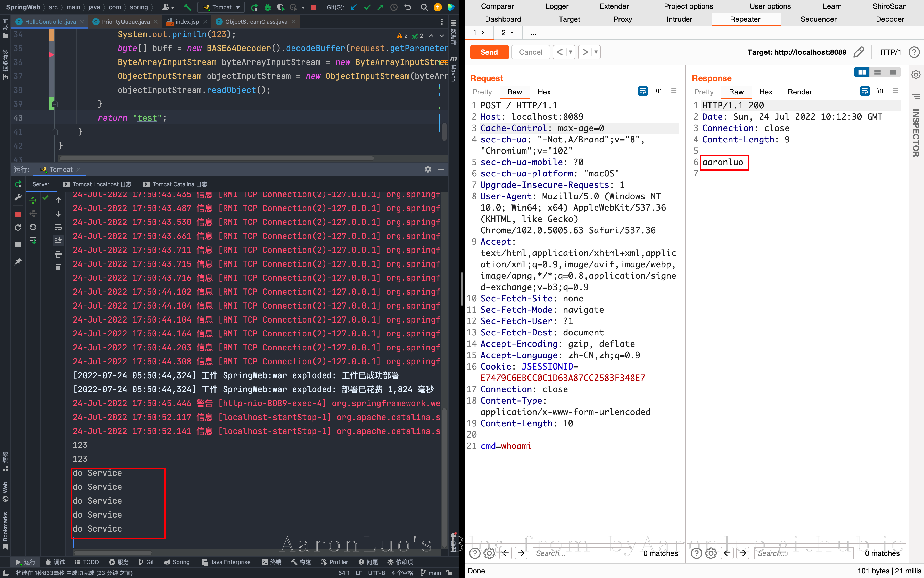Click the code editor horizontal scrollbar

click(x=217, y=158)
